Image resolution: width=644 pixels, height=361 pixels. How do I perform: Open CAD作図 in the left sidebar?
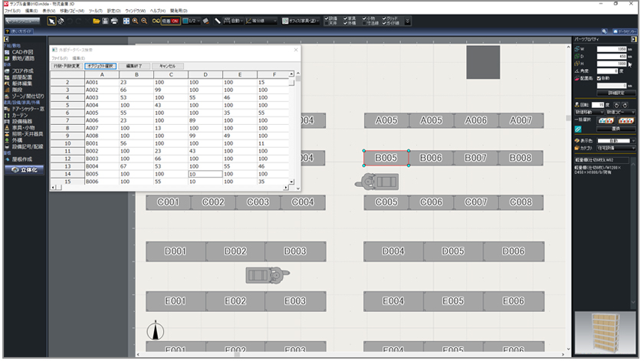point(21,51)
